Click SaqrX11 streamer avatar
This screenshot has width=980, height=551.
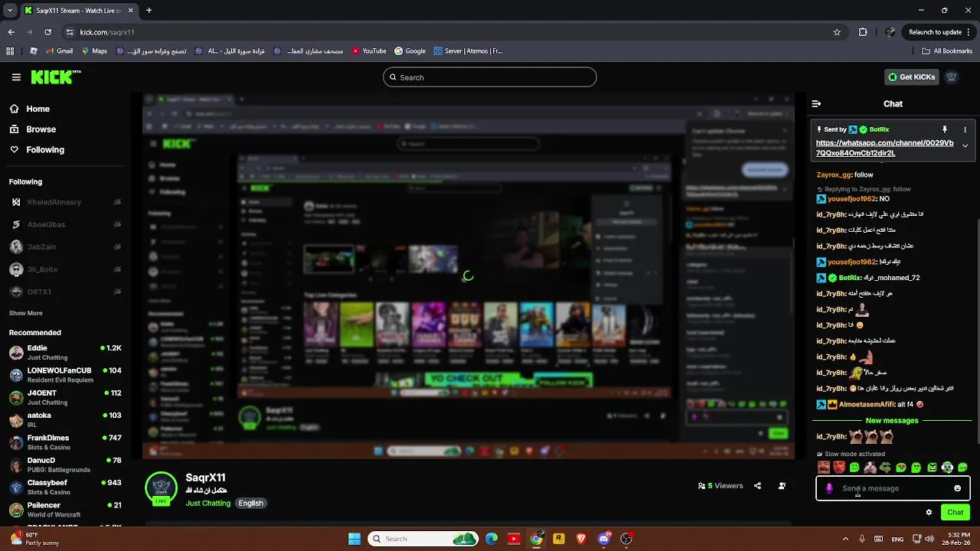161,487
